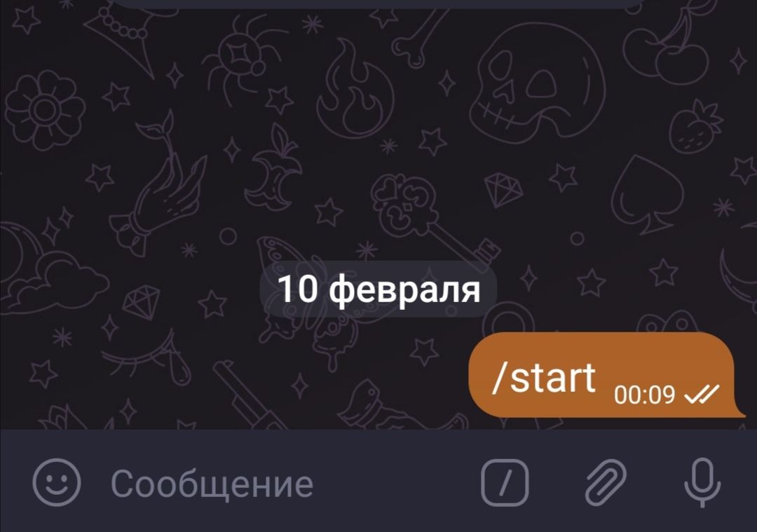Image resolution: width=757 pixels, height=532 pixels.
Task: Open the bot commands slash menu
Action: click(x=505, y=482)
